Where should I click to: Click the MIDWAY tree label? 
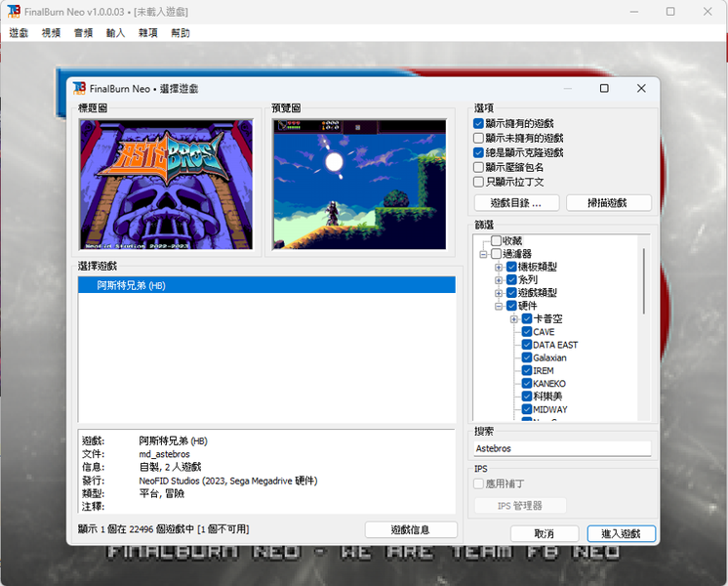pos(550,409)
